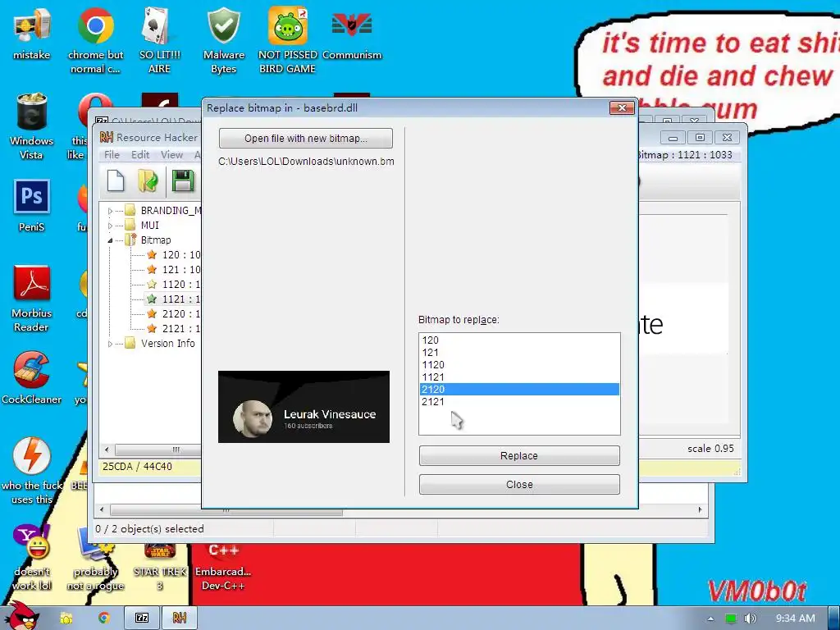Open the View menu in Resource Hacker
The height and width of the screenshot is (630, 840).
pyautogui.click(x=172, y=155)
